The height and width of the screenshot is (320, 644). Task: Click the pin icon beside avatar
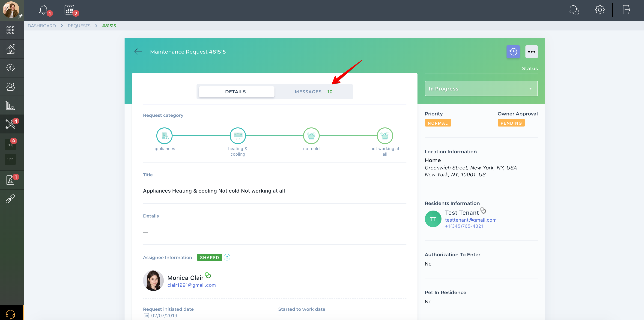[x=20, y=16]
